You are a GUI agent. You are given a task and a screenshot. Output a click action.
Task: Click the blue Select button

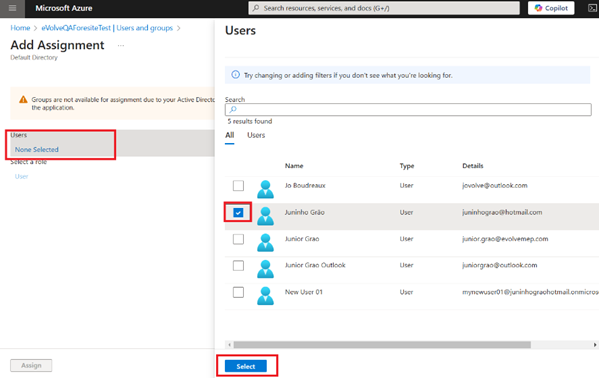tap(246, 366)
